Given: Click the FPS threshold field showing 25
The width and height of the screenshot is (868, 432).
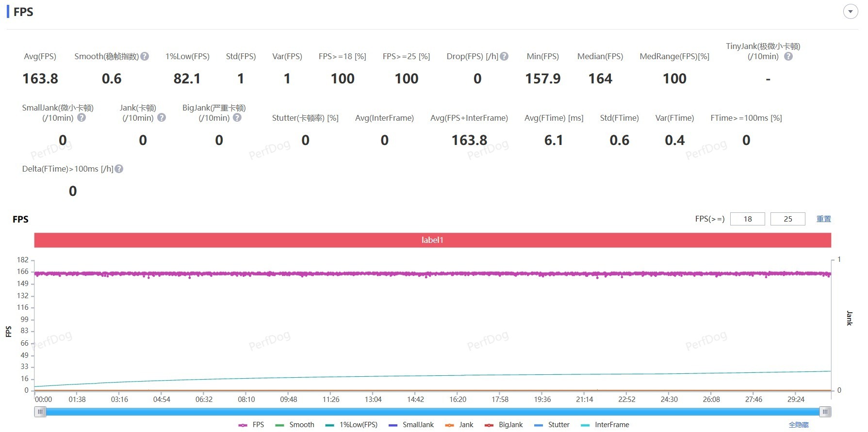Looking at the screenshot, I should [x=788, y=219].
